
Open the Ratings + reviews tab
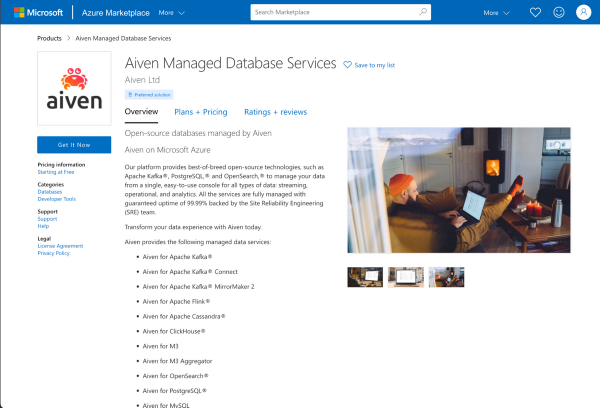point(276,112)
